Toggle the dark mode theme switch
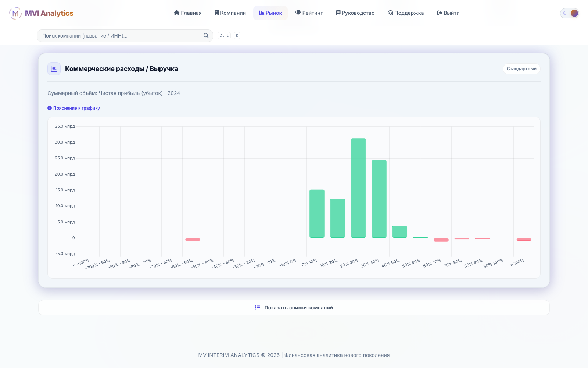This screenshot has width=588, height=368. pyautogui.click(x=570, y=13)
